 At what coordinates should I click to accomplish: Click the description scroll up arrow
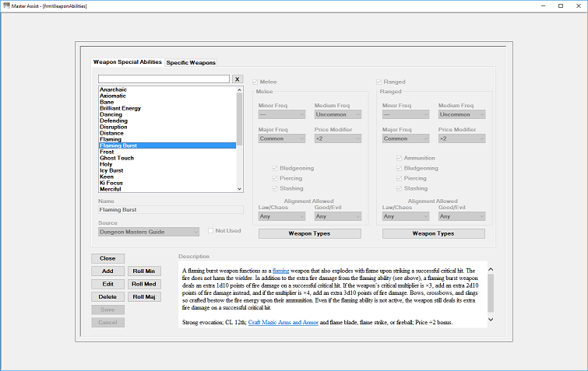(x=491, y=270)
